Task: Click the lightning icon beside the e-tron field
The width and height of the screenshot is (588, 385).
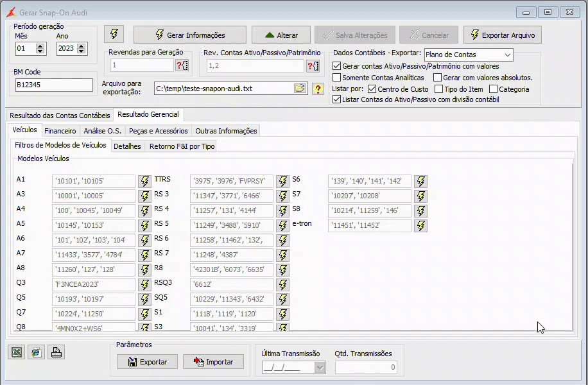Action: tap(420, 225)
